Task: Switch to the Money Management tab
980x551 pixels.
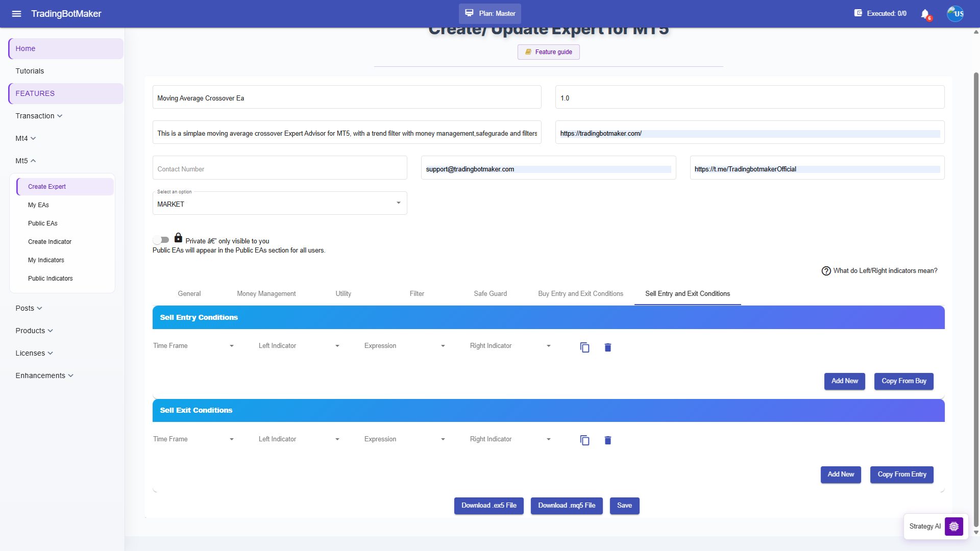Action: pos(266,294)
